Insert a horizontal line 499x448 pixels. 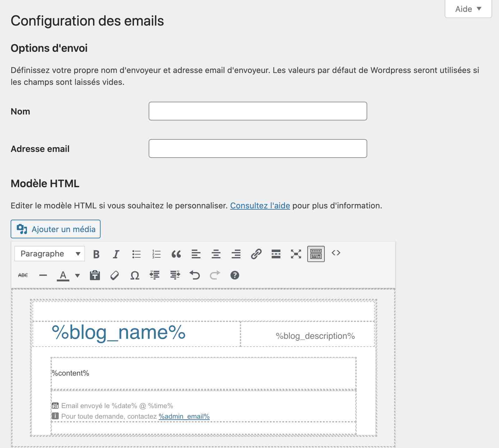click(x=43, y=275)
